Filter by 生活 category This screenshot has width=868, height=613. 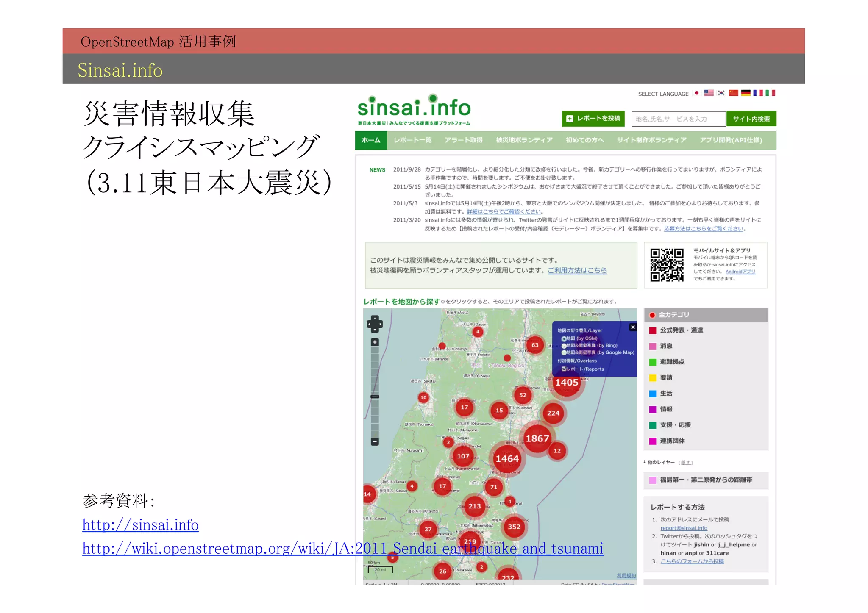[706, 394]
